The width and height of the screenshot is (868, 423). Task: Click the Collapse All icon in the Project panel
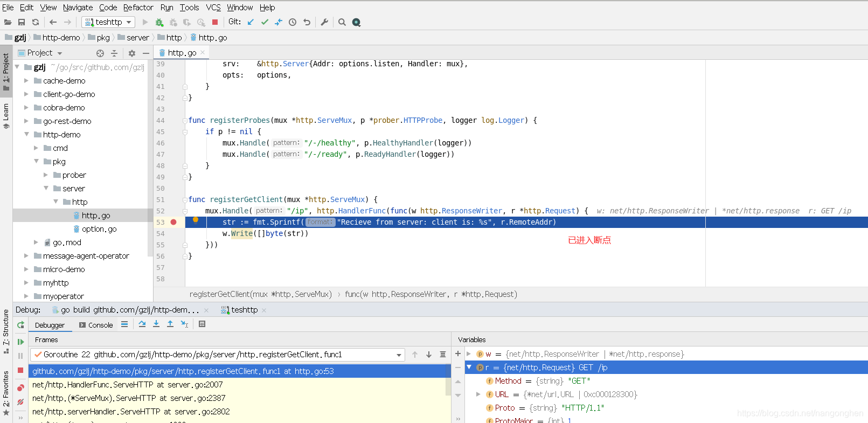[114, 53]
